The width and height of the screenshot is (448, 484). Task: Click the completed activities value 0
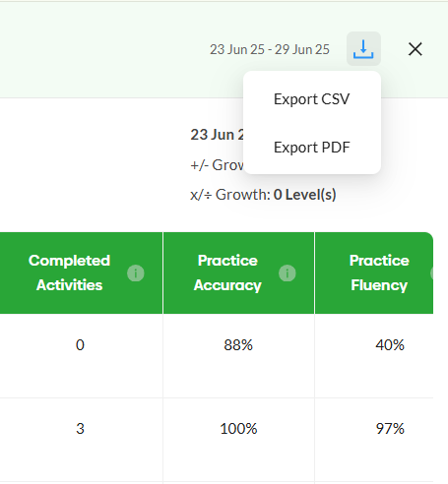[80, 345]
